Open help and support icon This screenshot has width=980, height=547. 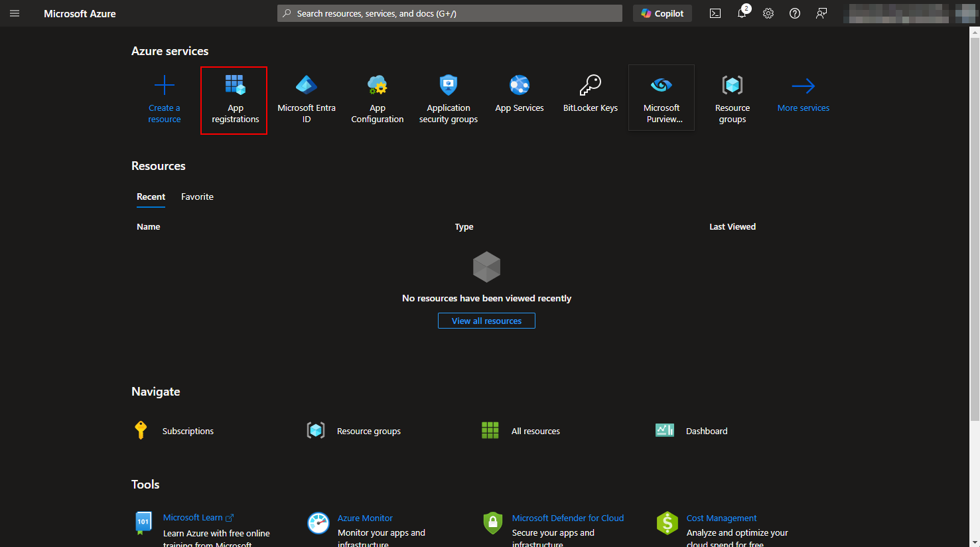[x=794, y=13]
